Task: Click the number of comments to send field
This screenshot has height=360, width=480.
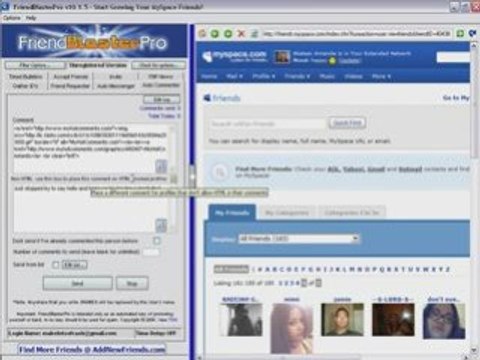Action: point(151,252)
